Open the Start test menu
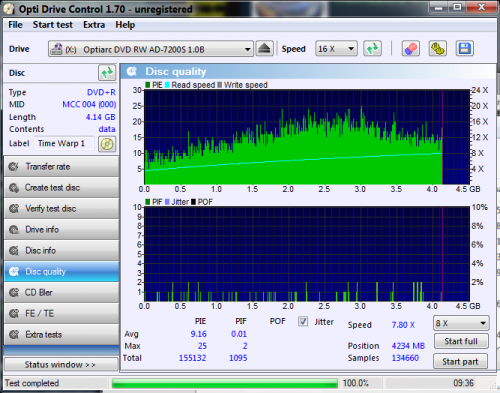This screenshot has width=500, height=393. click(x=52, y=25)
